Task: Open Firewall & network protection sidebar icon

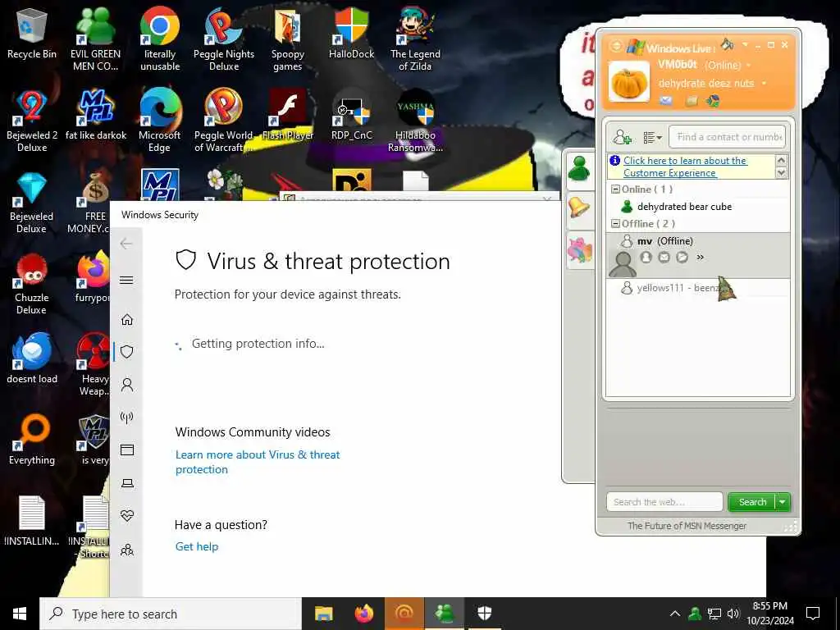Action: click(127, 418)
